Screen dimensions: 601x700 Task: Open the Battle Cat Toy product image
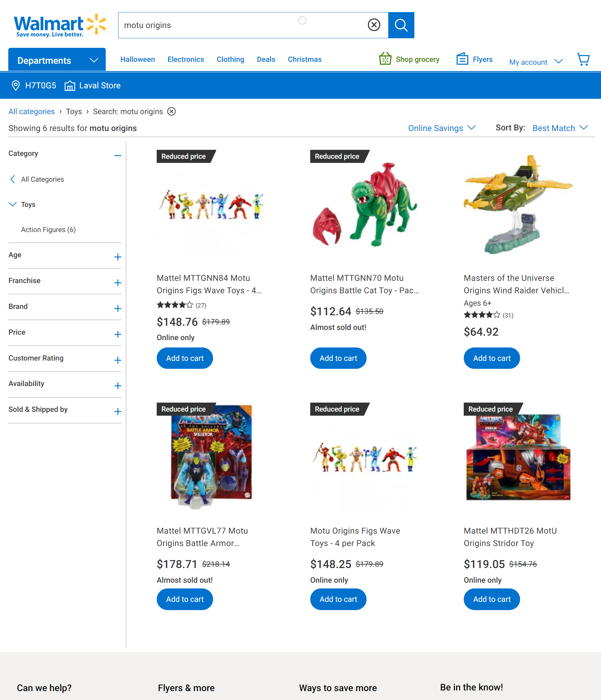[x=365, y=205]
